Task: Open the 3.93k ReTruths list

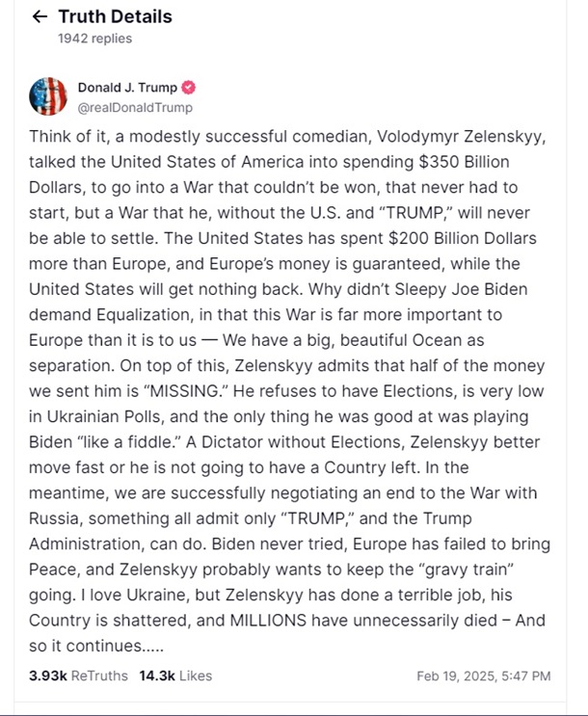Action: point(78,676)
